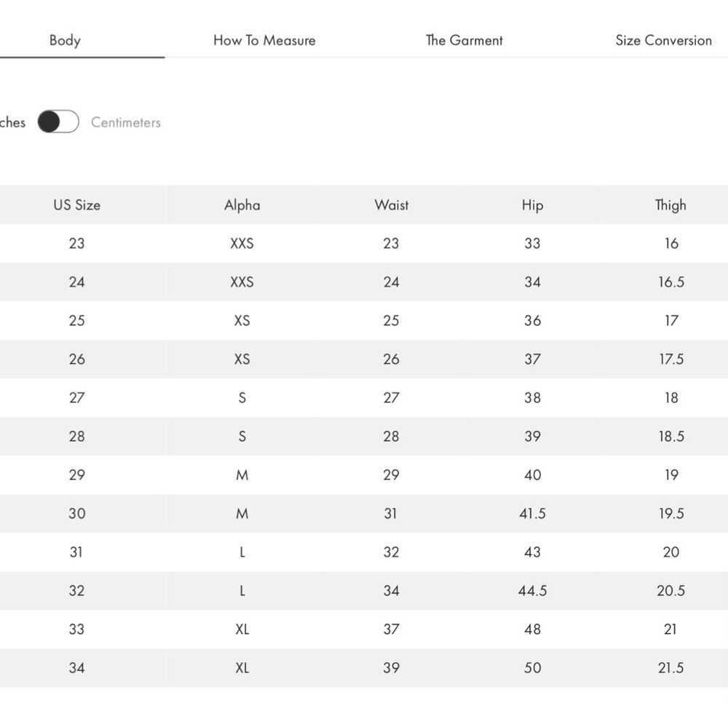Viewport: 728px width, 728px height.
Task: Open the How To Measure tab
Action: click(x=264, y=40)
